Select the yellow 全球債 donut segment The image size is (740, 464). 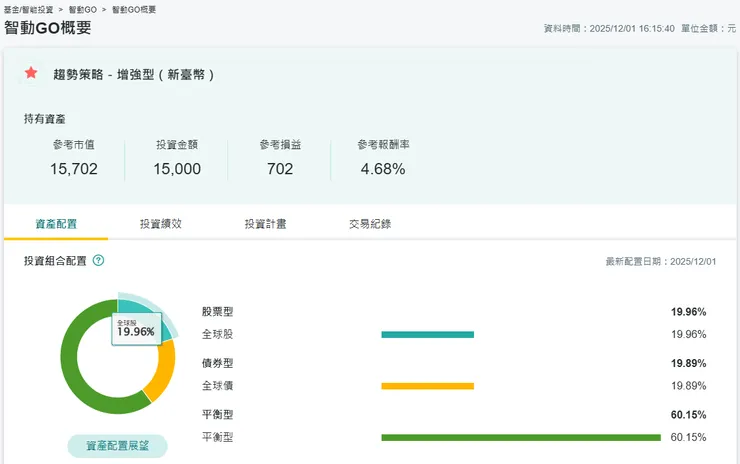[163, 371]
